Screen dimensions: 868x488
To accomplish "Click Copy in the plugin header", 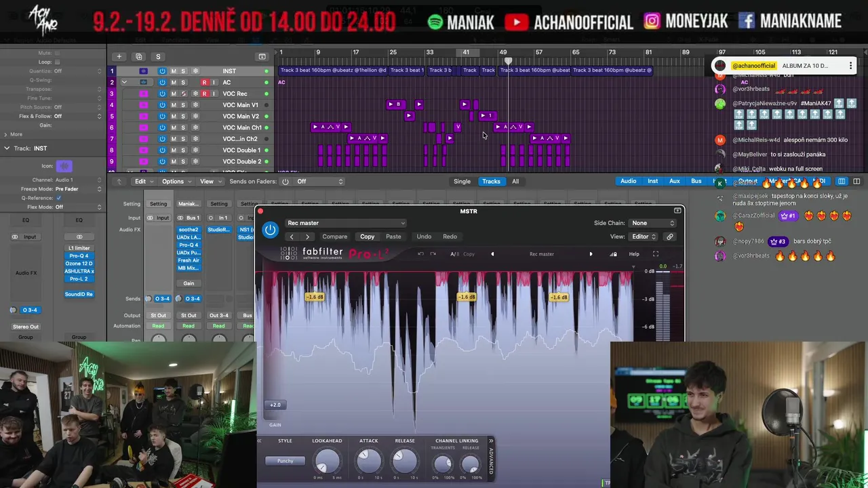I will tap(367, 237).
